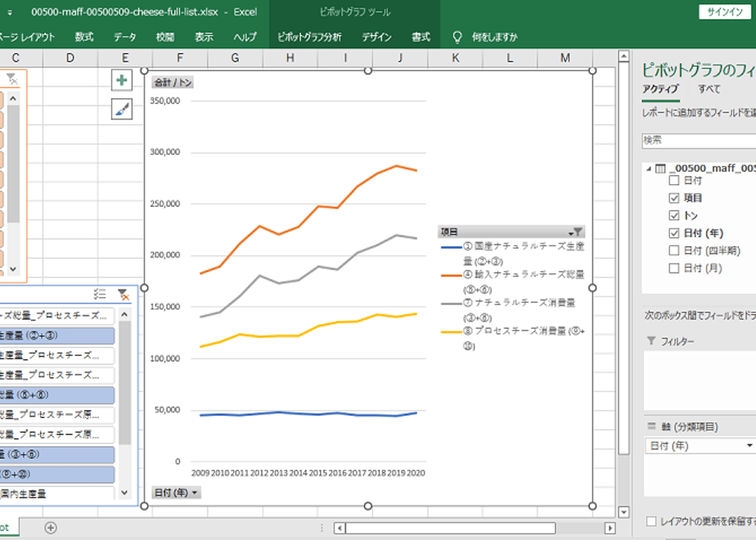Select the blue line in the chart

coord(308,414)
